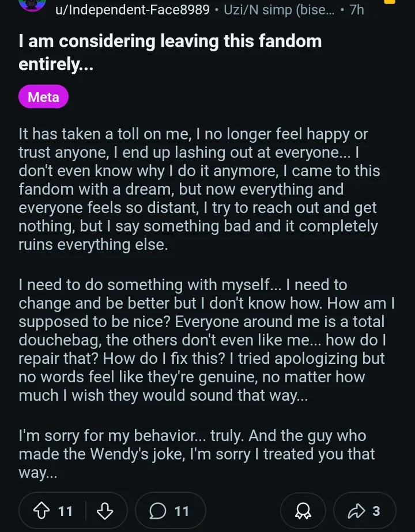The width and height of the screenshot is (415, 532).
Task: Click the paragraph starting 'I need to do something'
Action: click(x=206, y=340)
